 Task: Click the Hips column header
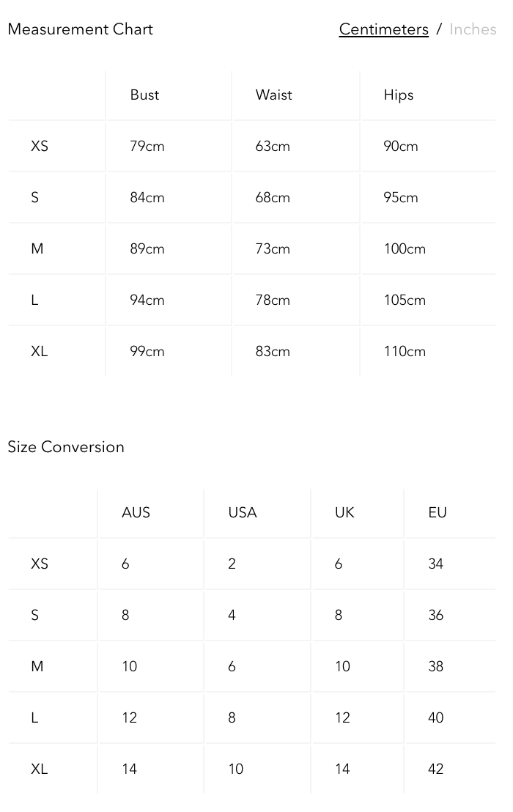pyautogui.click(x=398, y=95)
